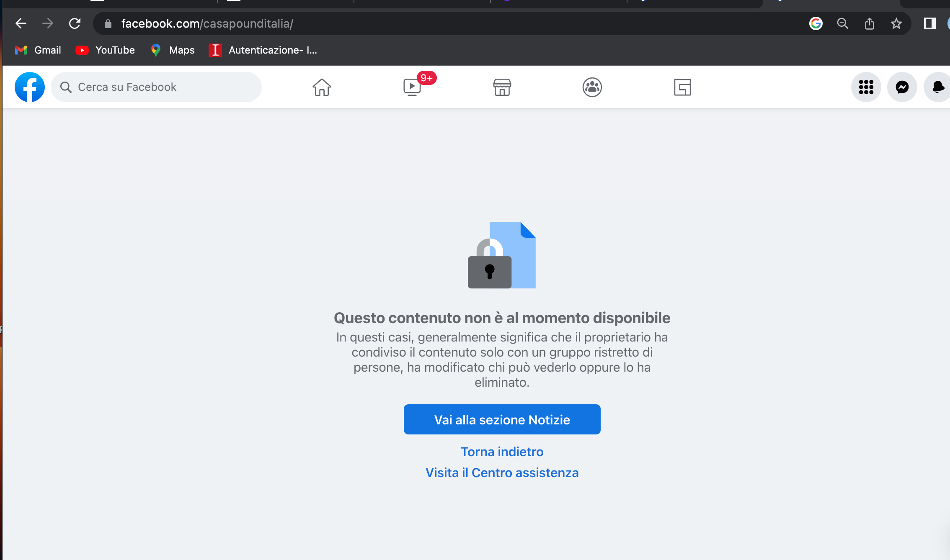
Task: Open the Messenger chat icon
Action: click(x=902, y=87)
